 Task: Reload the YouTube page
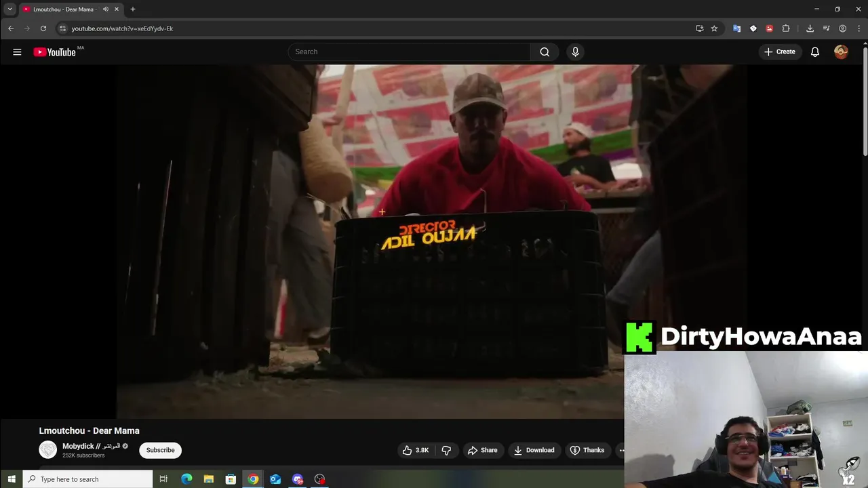click(x=43, y=28)
